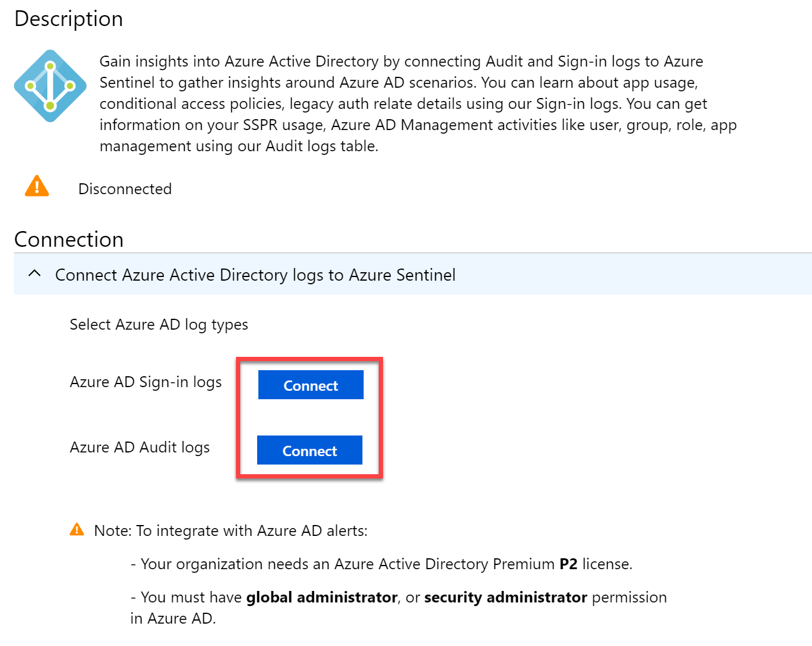Click the 'Select Azure AD log types' label

click(x=159, y=325)
